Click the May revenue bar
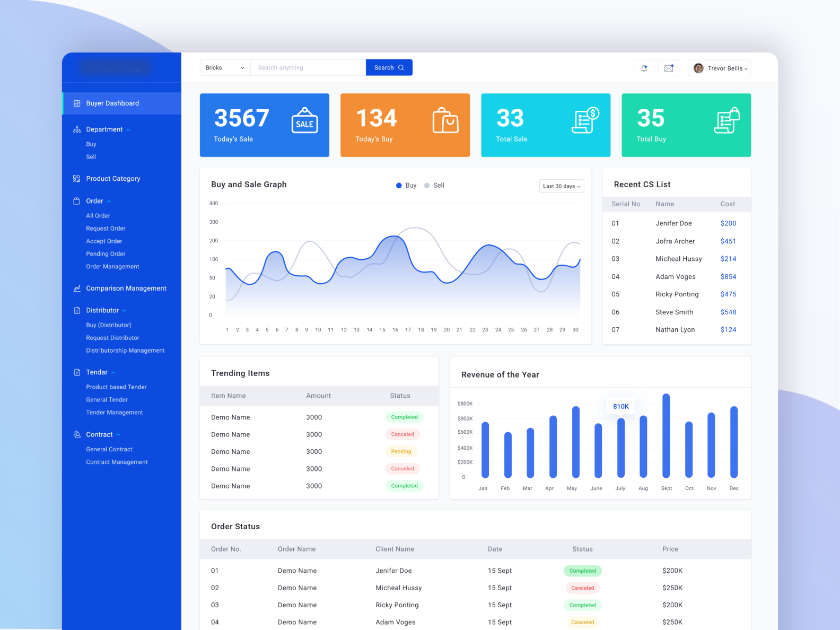840x630 pixels. pos(576,442)
